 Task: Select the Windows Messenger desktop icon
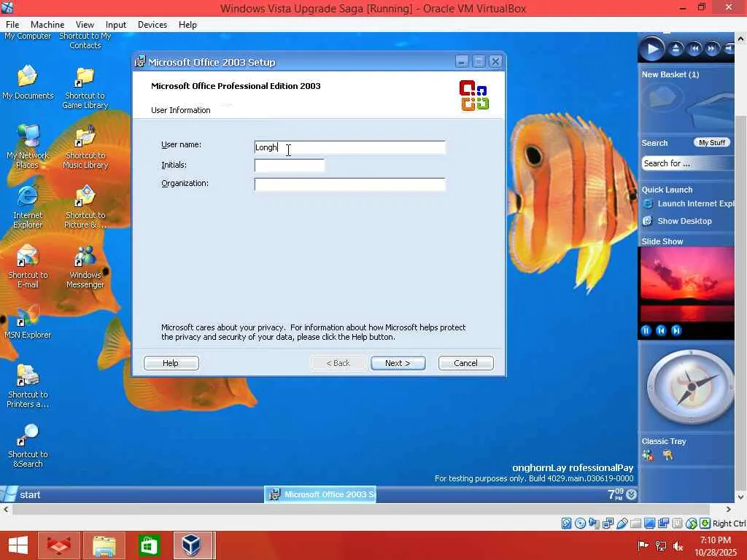[x=85, y=267]
